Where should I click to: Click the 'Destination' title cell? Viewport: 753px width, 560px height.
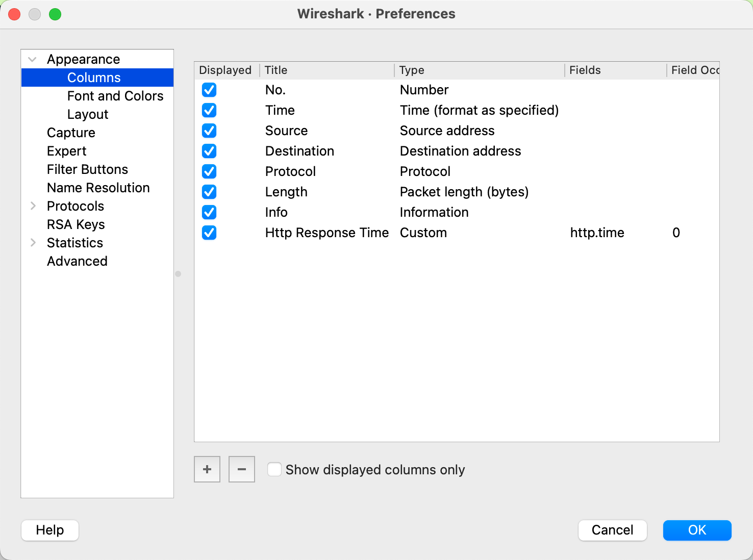coord(300,151)
